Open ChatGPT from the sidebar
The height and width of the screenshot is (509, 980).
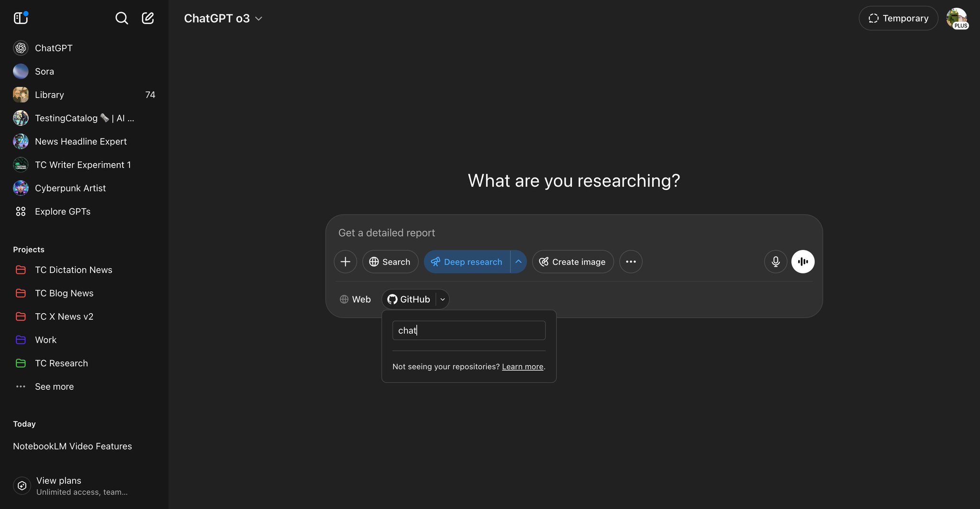tap(84, 48)
